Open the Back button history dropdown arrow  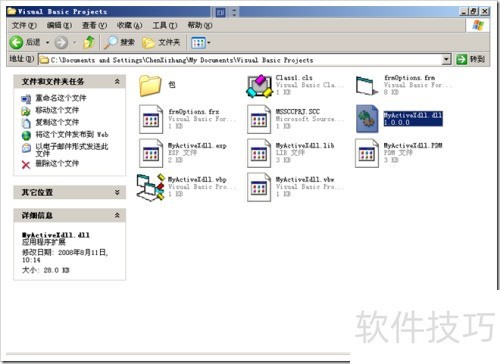point(47,43)
